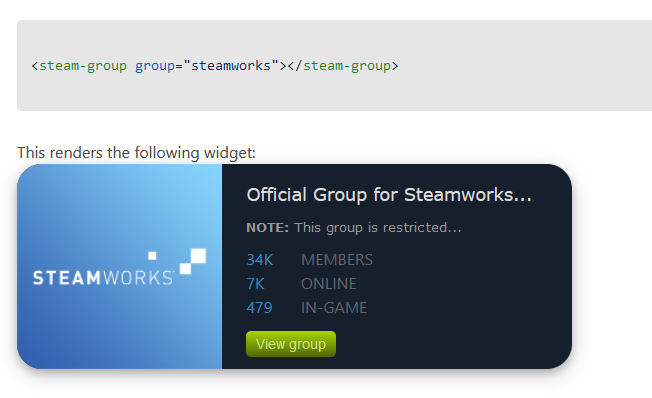Click the opening steam-group tag in code
Screen dimensions: 652x398
[x=79, y=66]
